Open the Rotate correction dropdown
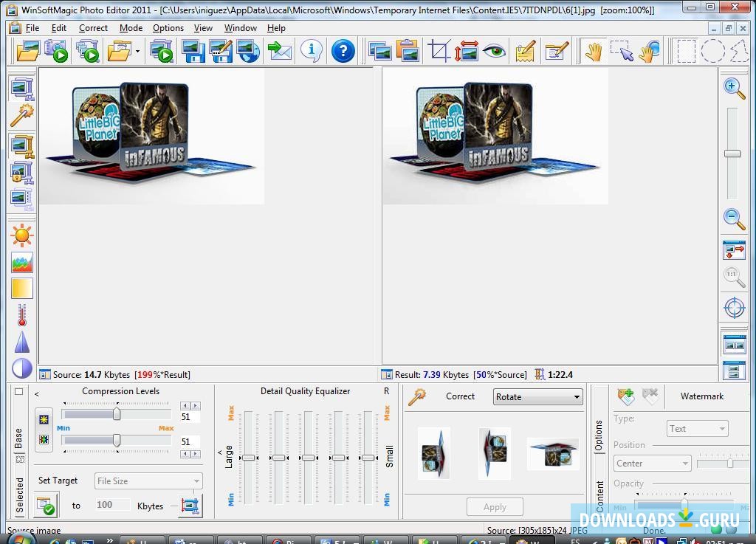The height and width of the screenshot is (544, 756). (537, 397)
